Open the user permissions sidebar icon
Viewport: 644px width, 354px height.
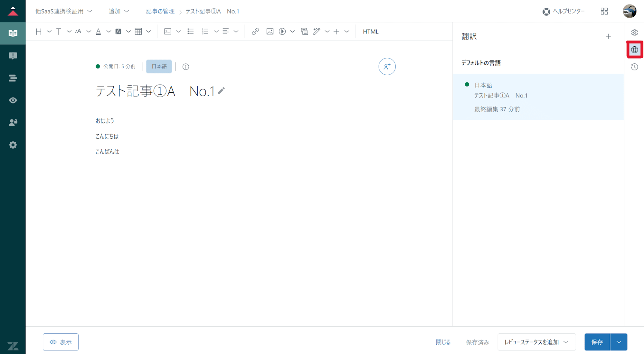pyautogui.click(x=13, y=123)
